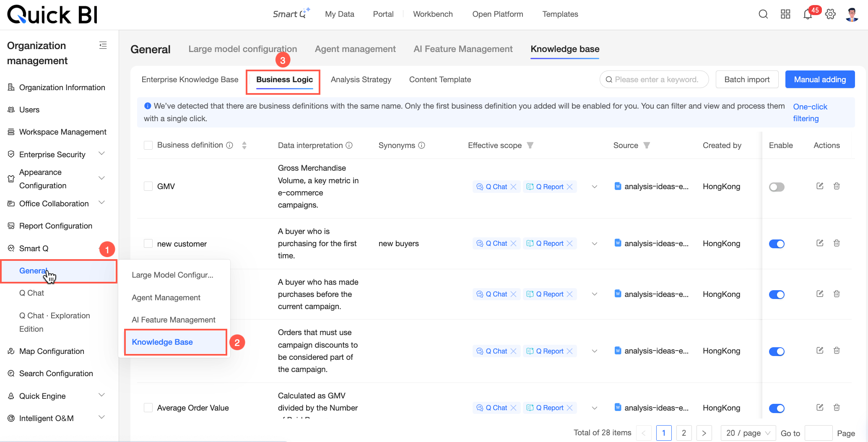Screen dimensions: 868x442
Task: Check the Average Order Value row checkbox
Action: [x=148, y=408]
